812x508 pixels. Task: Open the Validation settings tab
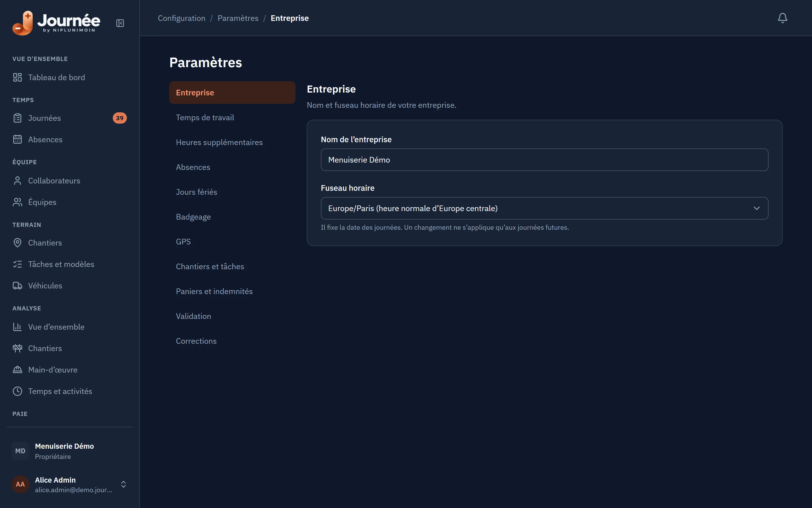click(x=232, y=316)
